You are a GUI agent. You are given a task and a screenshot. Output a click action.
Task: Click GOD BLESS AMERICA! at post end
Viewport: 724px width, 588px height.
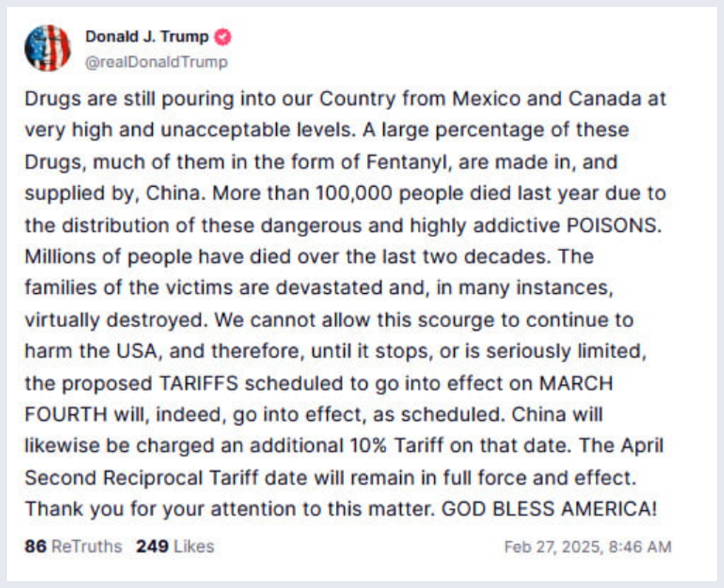549,509
